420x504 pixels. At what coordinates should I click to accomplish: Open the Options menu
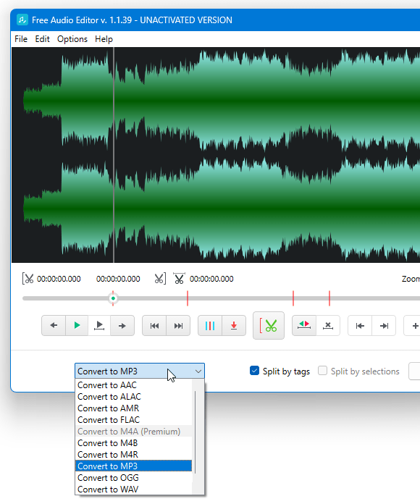[x=72, y=39]
